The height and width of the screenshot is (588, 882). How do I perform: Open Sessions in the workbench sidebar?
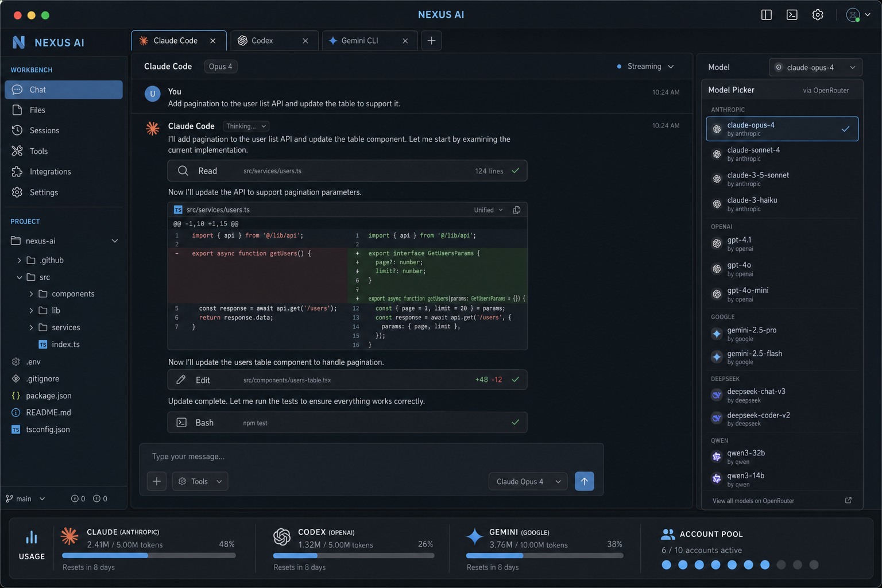64,131
